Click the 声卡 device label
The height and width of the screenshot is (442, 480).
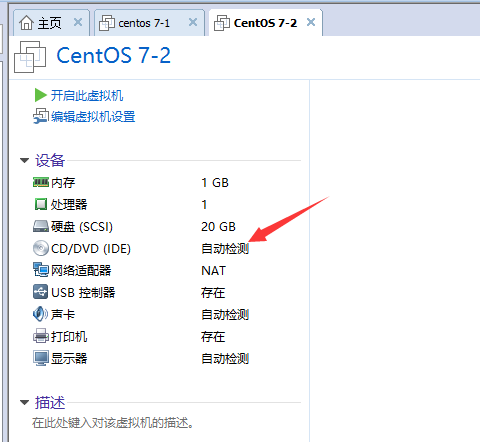[x=63, y=315]
